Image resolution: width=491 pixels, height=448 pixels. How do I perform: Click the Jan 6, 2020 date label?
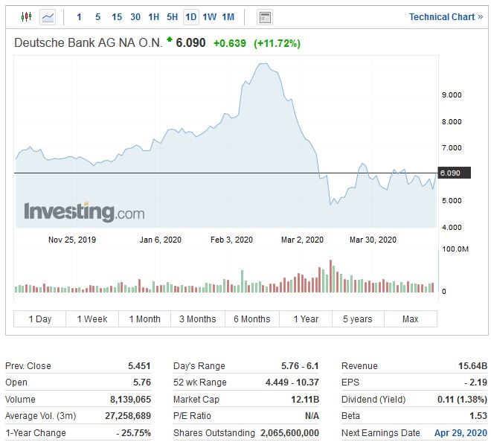(161, 240)
